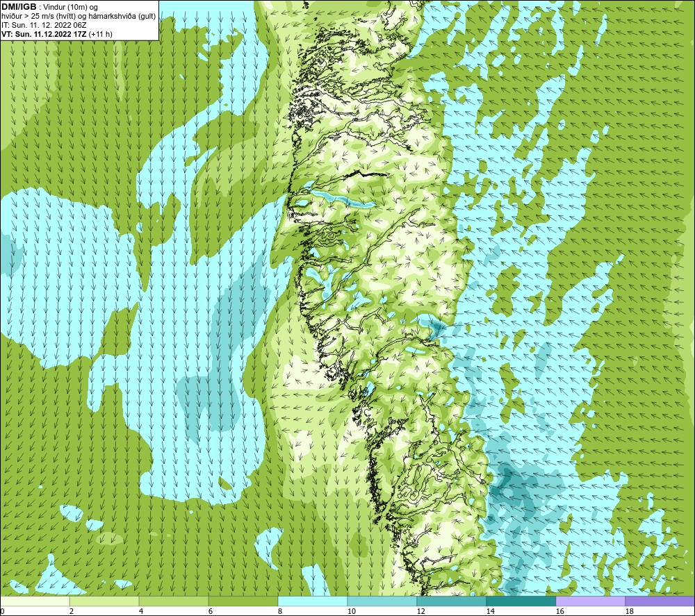Image resolution: width=695 pixels, height=616 pixels.
Task: Click the 'DMI/IGB : Vindur (10m) og' title line
Action: (x=49, y=7)
